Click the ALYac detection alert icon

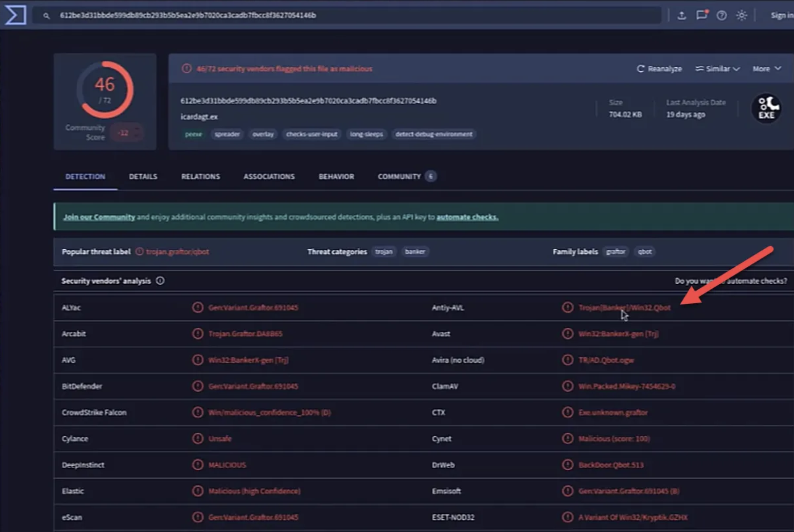198,308
